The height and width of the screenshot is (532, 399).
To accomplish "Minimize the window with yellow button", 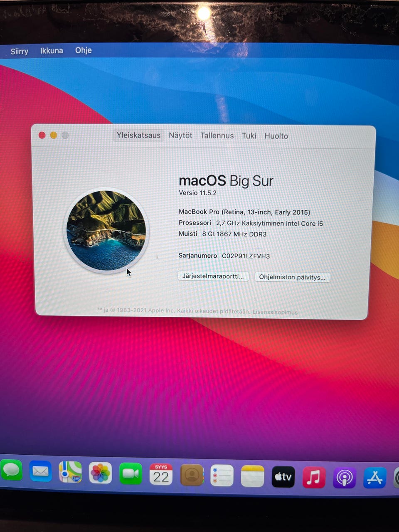I will 54,135.
